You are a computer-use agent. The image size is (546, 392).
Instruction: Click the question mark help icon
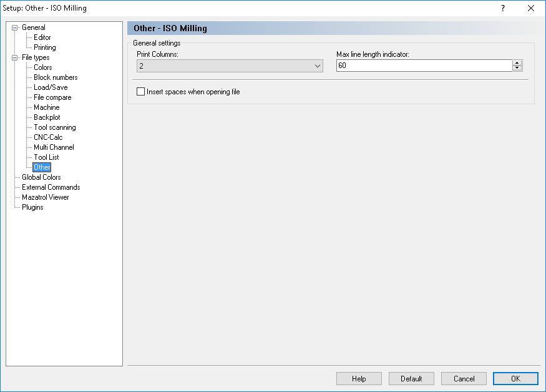(x=503, y=8)
